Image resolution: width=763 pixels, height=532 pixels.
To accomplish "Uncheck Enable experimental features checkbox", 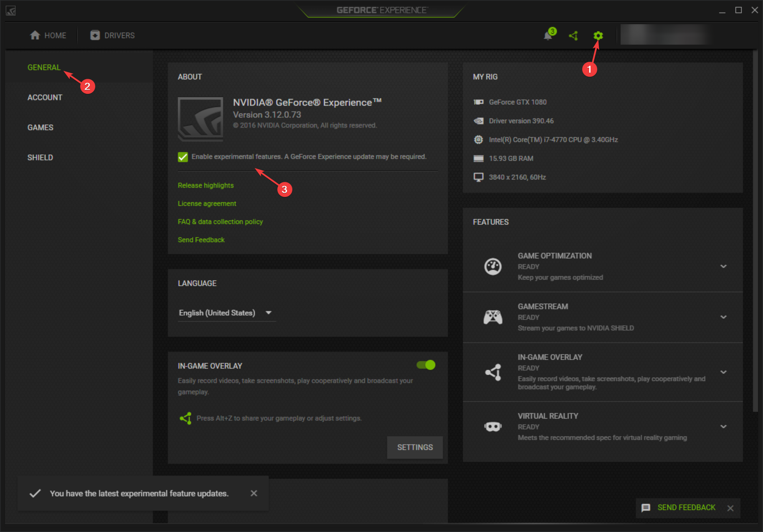I will coord(183,157).
